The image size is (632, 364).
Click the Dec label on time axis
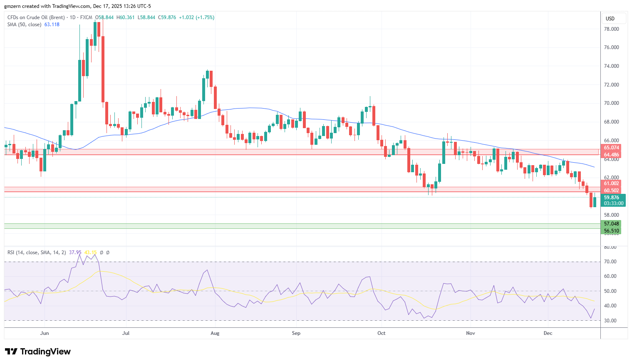click(548, 333)
